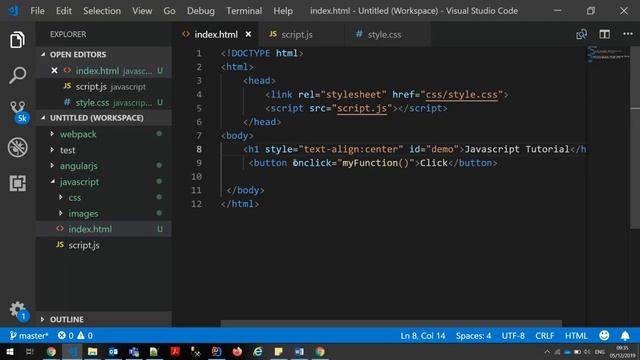
Task: Close index.html in Open Editors list
Action: coord(54,71)
